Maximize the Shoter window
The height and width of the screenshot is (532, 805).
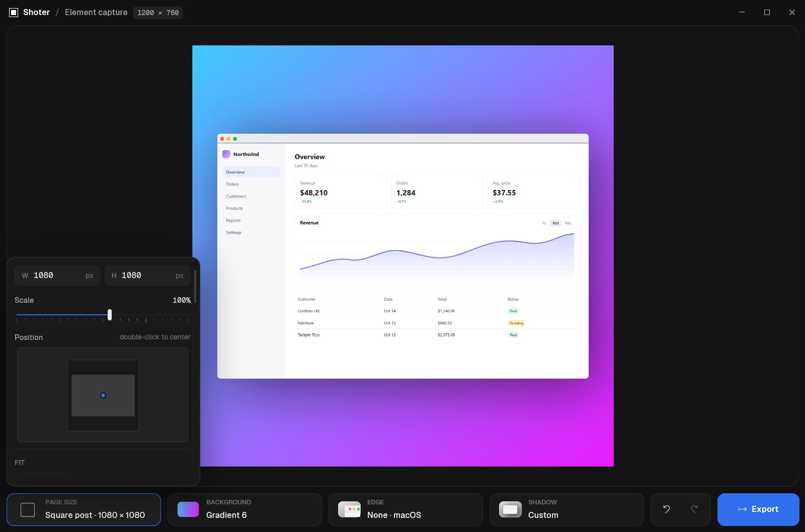point(767,13)
